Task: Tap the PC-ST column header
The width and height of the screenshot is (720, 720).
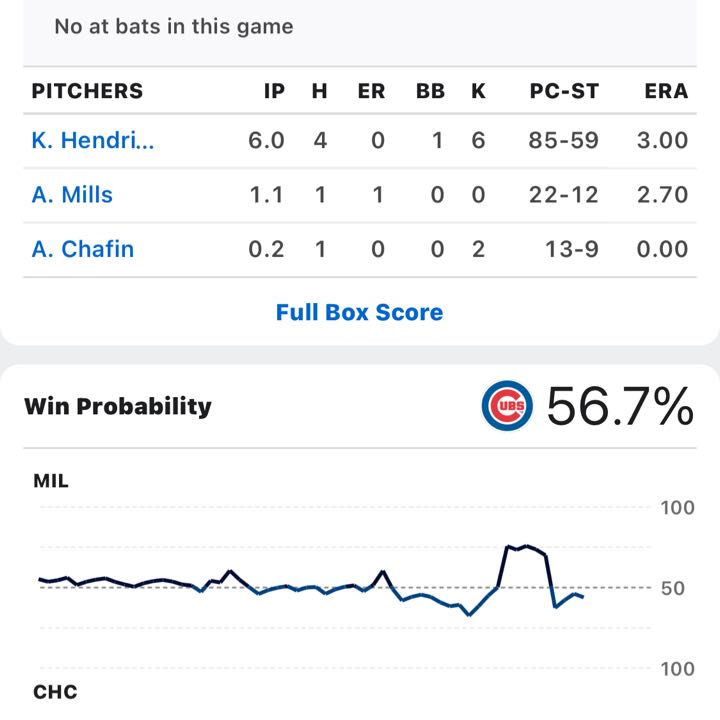Action: pyautogui.click(x=564, y=91)
